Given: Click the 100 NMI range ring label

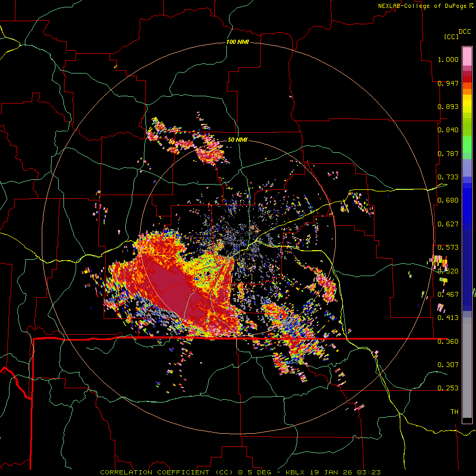Looking at the screenshot, I should 237,42.
